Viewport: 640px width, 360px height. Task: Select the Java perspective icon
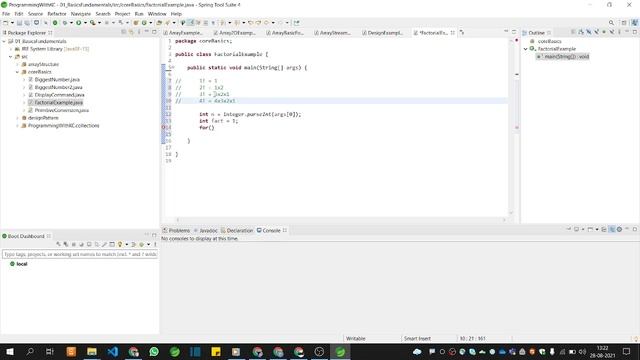tap(635, 23)
